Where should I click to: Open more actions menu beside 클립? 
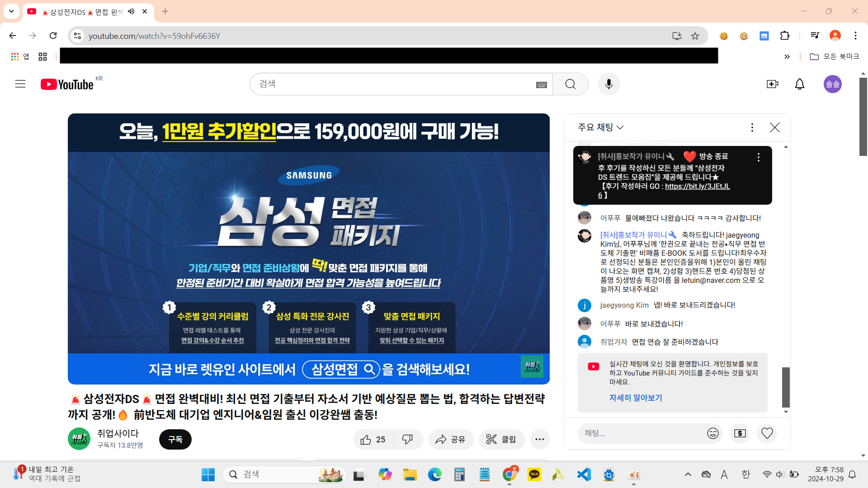click(539, 439)
